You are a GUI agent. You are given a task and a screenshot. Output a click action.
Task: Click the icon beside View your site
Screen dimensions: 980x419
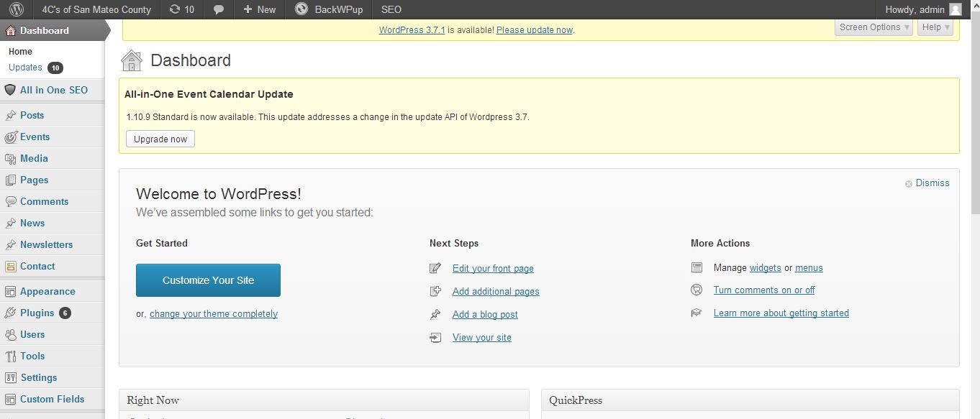[x=435, y=337]
